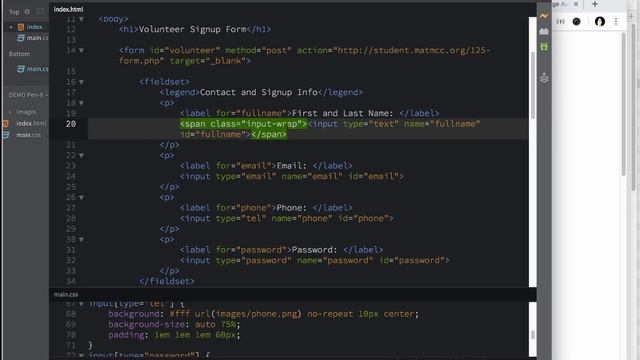Screen dimensions: 640x360
Task: Click CSS file icon of main.css in Bottom pane
Action: click(21, 69)
